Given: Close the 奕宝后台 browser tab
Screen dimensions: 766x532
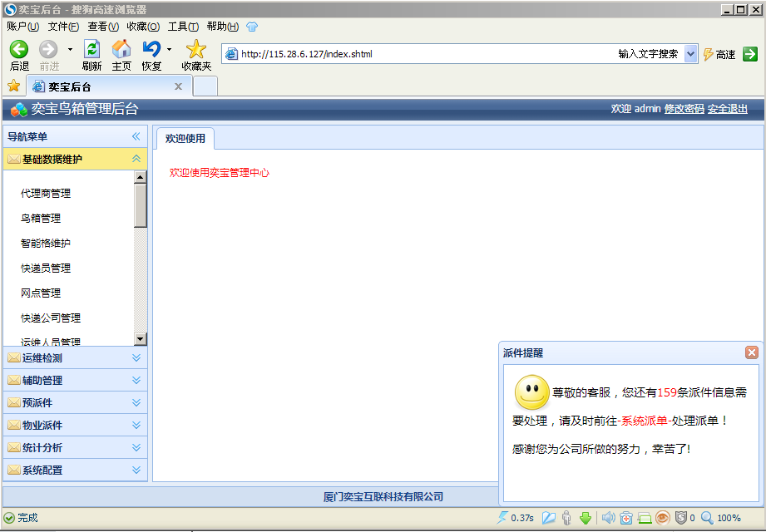Looking at the screenshot, I should [178, 87].
